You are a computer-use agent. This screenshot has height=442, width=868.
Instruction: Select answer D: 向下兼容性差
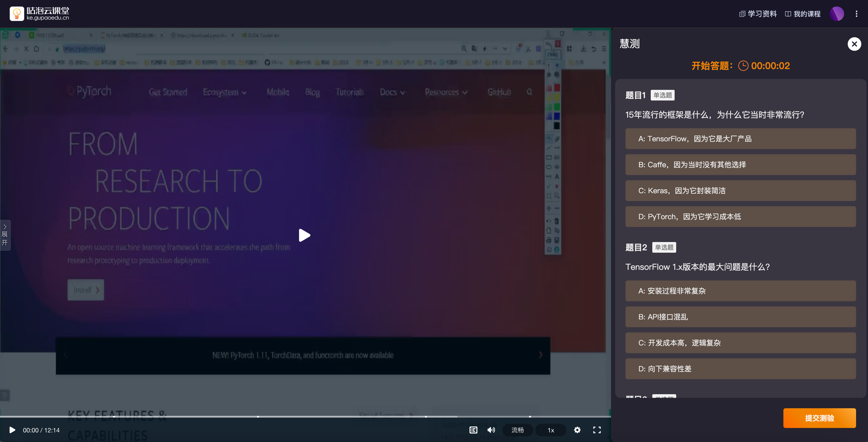pyautogui.click(x=740, y=369)
